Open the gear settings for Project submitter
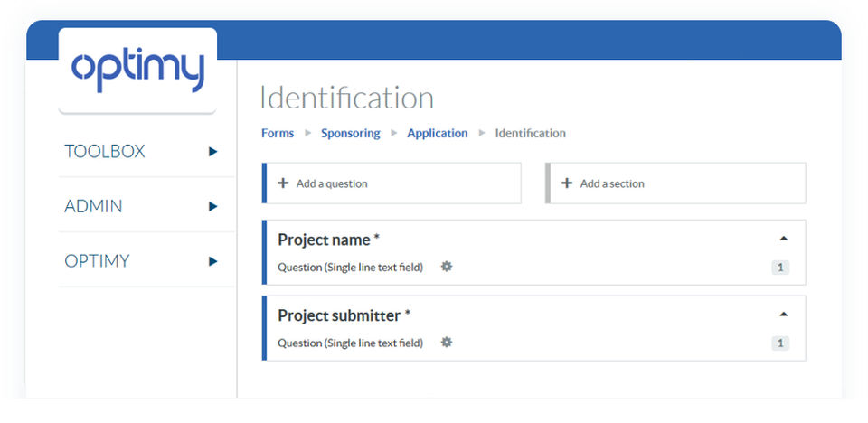The image size is (868, 423). pos(446,343)
